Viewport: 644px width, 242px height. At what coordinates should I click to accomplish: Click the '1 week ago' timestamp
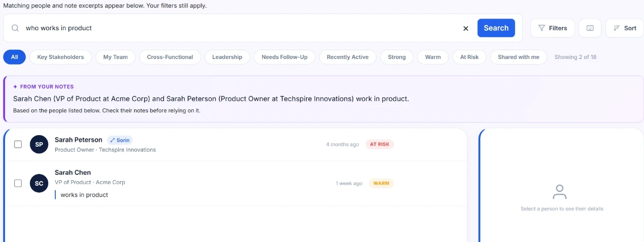(x=349, y=183)
